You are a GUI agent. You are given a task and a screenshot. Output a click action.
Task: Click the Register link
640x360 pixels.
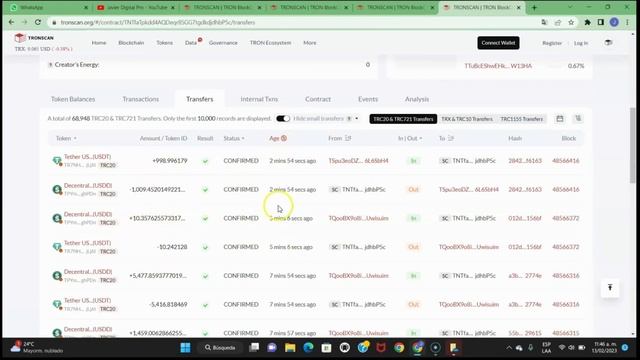(552, 43)
